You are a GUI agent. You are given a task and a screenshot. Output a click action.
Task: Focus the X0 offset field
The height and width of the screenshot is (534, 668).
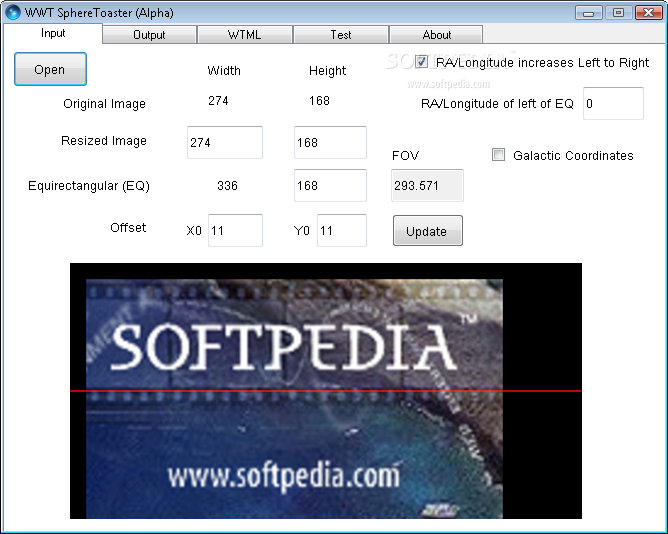[235, 231]
